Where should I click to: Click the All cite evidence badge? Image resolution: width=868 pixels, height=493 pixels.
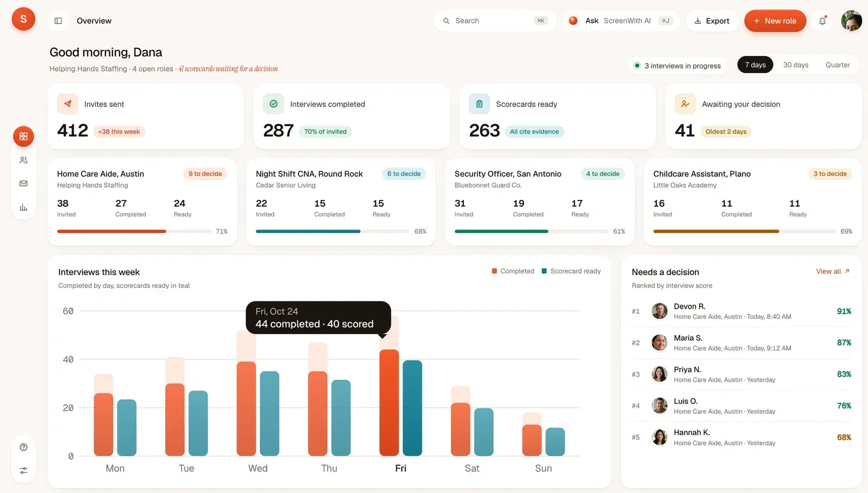[534, 132]
